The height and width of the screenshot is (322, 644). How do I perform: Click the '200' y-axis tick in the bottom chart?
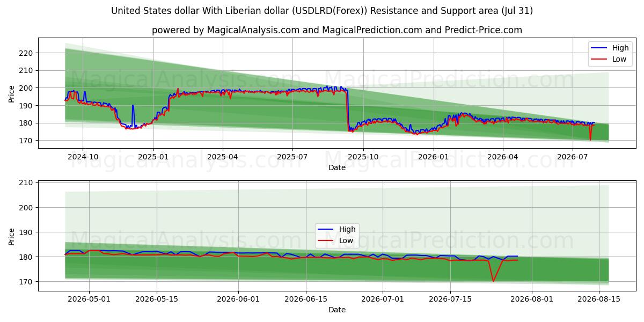click(27, 208)
